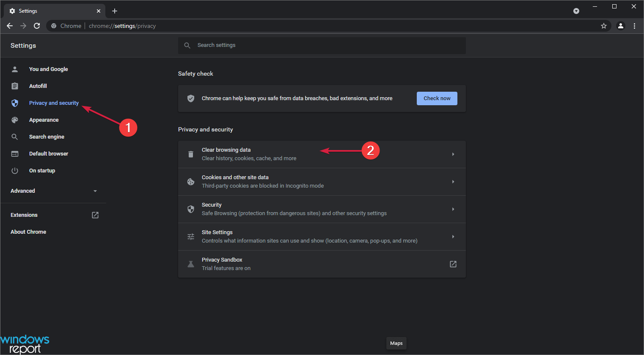Expand the Site Settings row arrow

click(453, 237)
